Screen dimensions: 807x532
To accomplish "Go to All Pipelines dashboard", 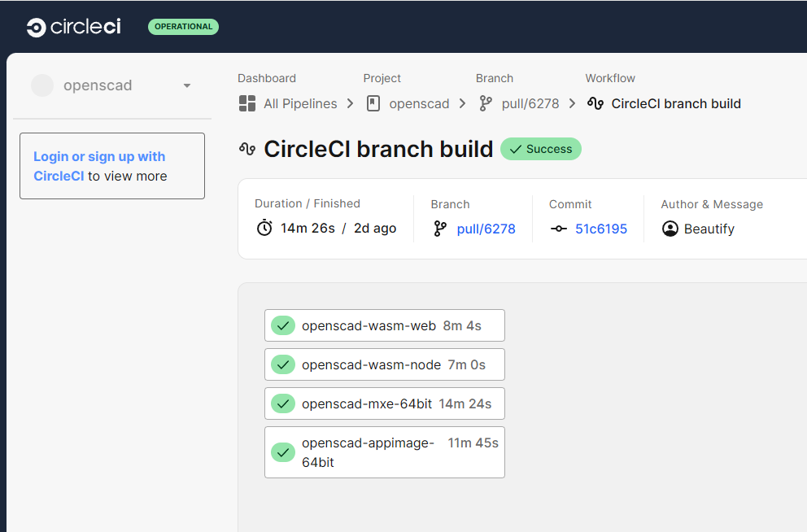I will 300,103.
